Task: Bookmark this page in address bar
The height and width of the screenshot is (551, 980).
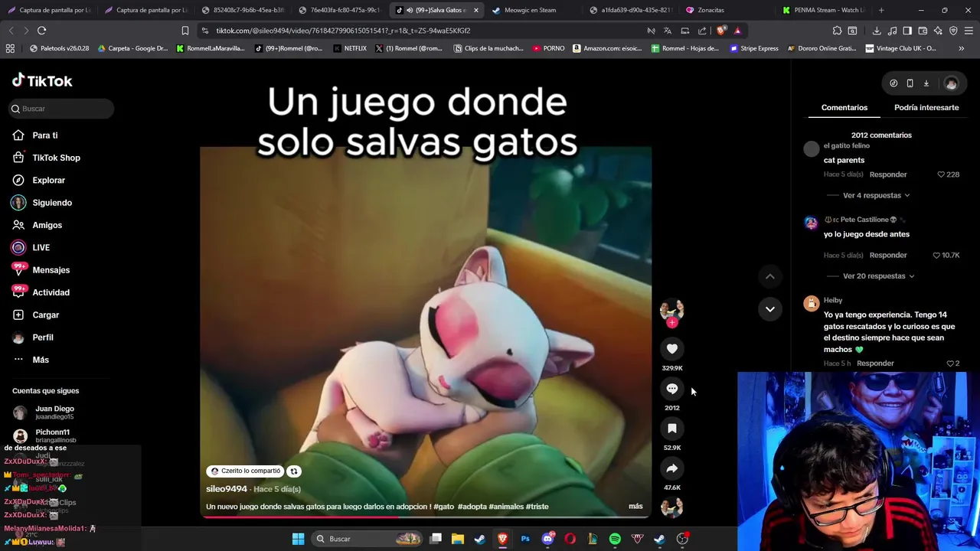Action: (185, 31)
